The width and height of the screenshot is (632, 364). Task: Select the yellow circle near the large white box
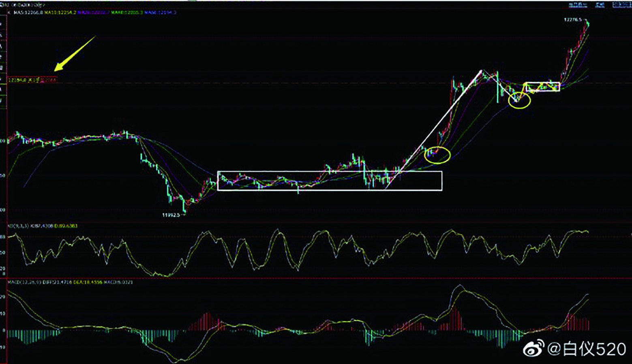(x=437, y=155)
